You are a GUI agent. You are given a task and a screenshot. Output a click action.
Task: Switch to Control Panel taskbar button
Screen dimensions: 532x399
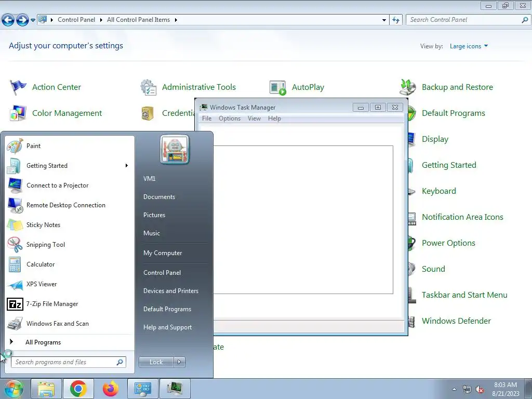point(142,389)
